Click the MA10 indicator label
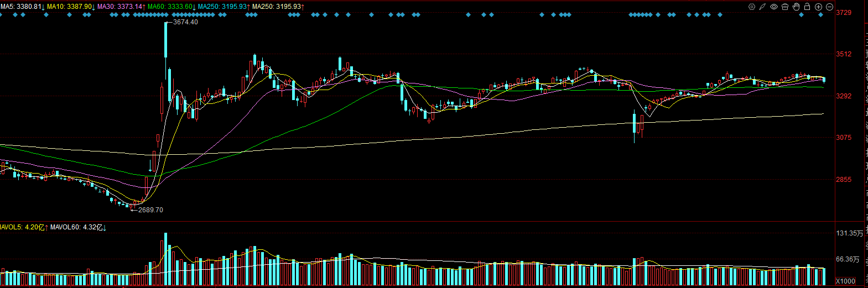The height and width of the screenshot is (288, 868). (71, 7)
